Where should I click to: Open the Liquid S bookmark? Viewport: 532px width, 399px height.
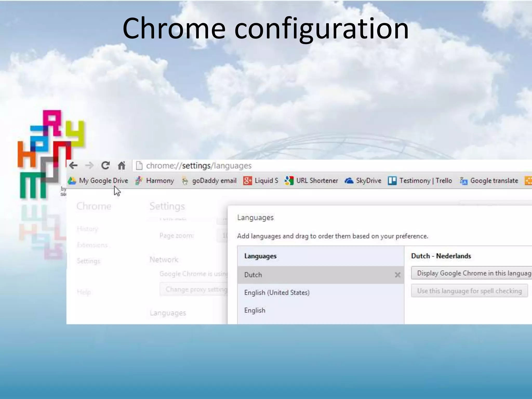pos(261,181)
